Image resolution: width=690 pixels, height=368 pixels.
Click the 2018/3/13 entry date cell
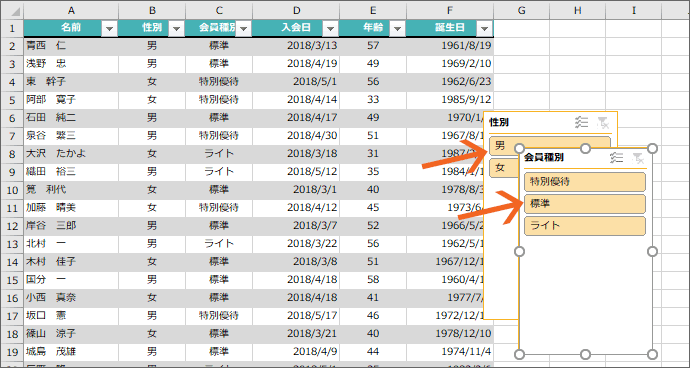(x=296, y=46)
